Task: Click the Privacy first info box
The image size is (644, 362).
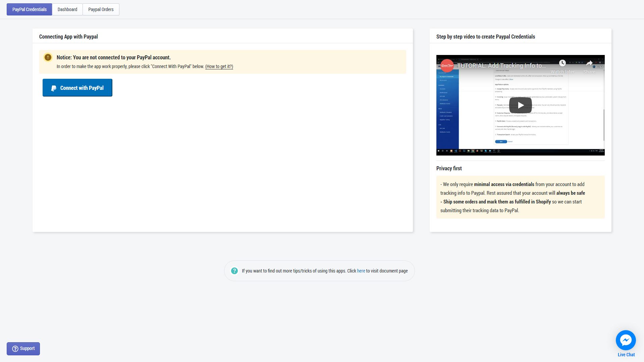Action: pyautogui.click(x=520, y=197)
